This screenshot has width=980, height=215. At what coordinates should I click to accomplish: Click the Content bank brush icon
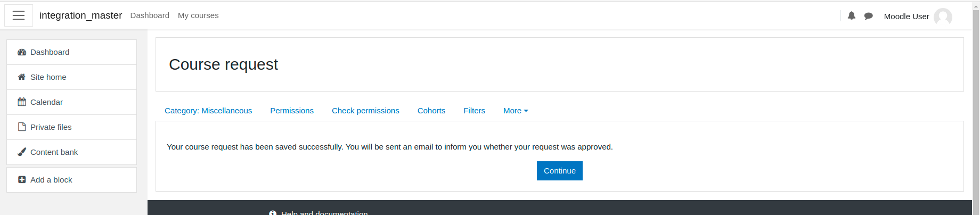click(22, 152)
